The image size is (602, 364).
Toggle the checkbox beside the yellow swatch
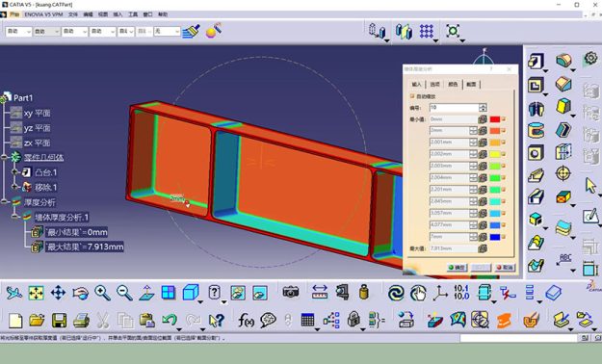pyautogui.click(x=504, y=154)
